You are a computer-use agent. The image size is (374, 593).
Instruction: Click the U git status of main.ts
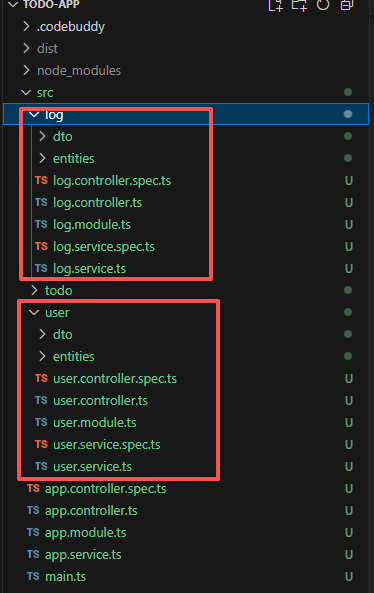click(349, 576)
